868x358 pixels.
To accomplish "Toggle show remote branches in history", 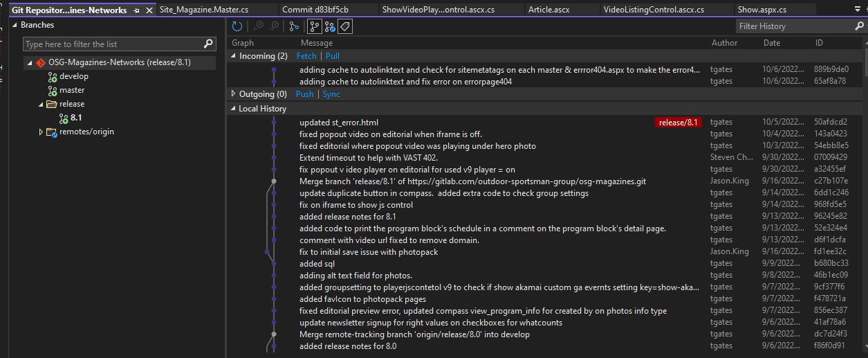I will pos(330,26).
